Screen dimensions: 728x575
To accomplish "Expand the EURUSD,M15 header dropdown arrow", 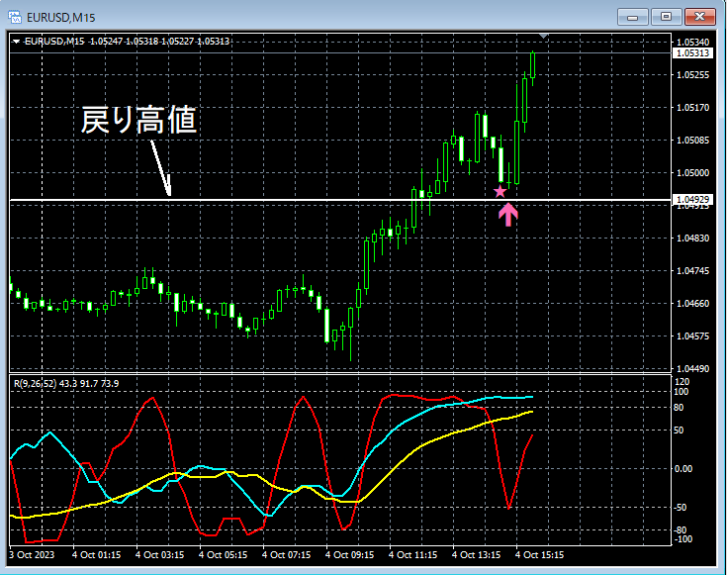I will 16,42.
